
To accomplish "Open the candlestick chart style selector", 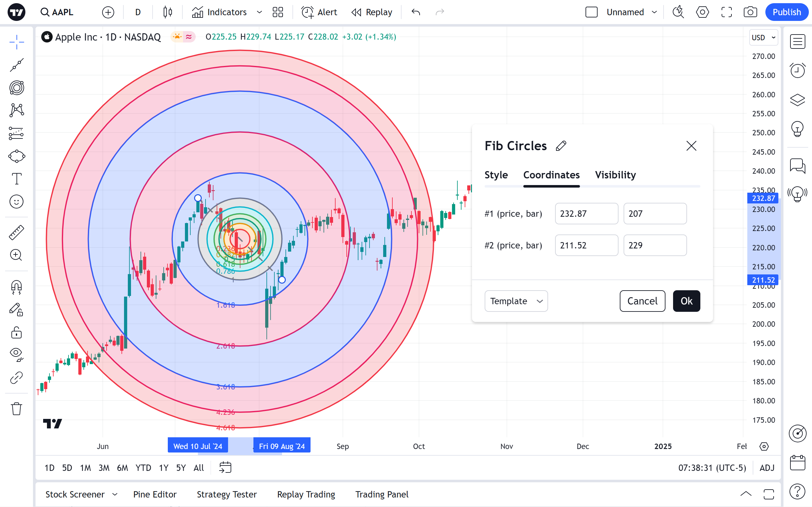I will pyautogui.click(x=168, y=12).
